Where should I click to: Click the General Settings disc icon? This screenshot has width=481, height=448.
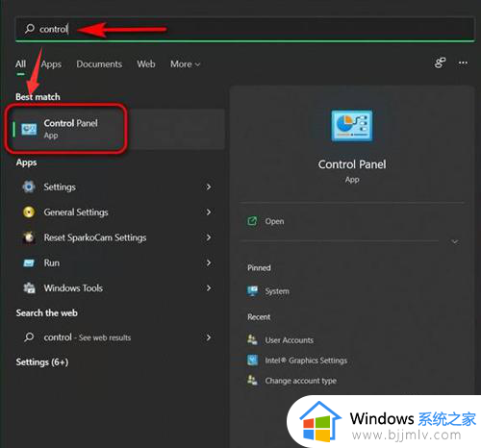tap(29, 212)
